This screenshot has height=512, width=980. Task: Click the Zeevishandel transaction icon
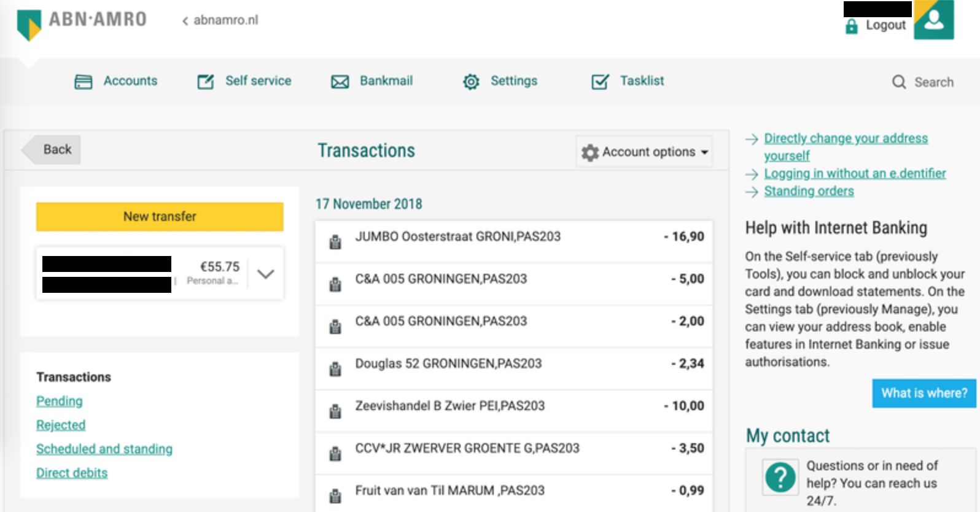point(335,411)
